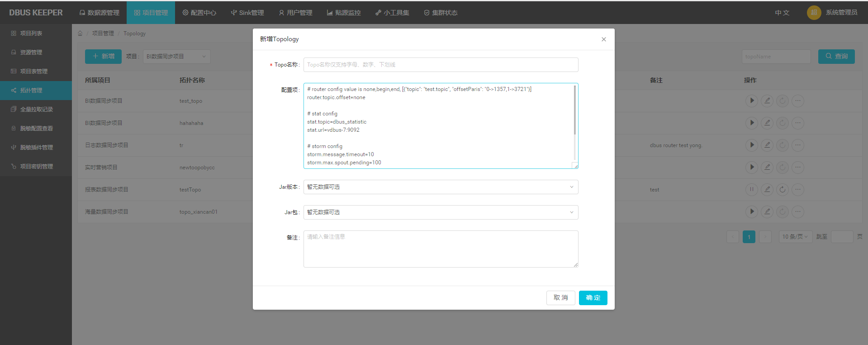Edit the topo_xiancan01 row
Viewport: 868px width, 345px height.
pos(767,211)
